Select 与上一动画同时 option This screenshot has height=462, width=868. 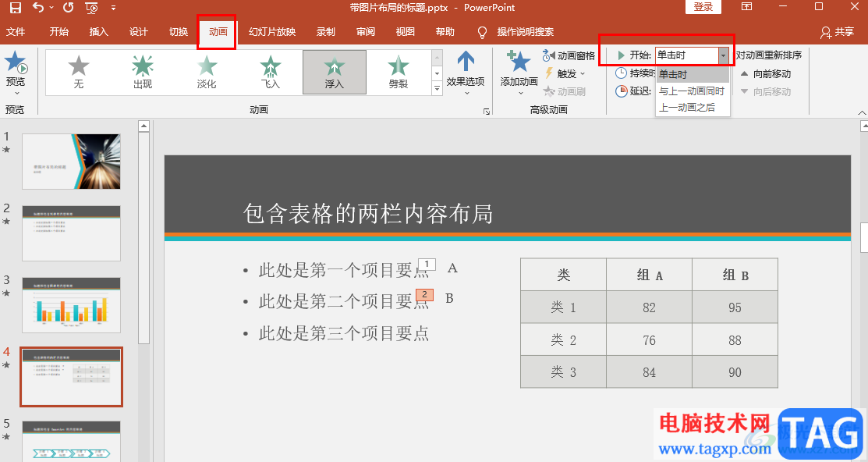point(693,91)
